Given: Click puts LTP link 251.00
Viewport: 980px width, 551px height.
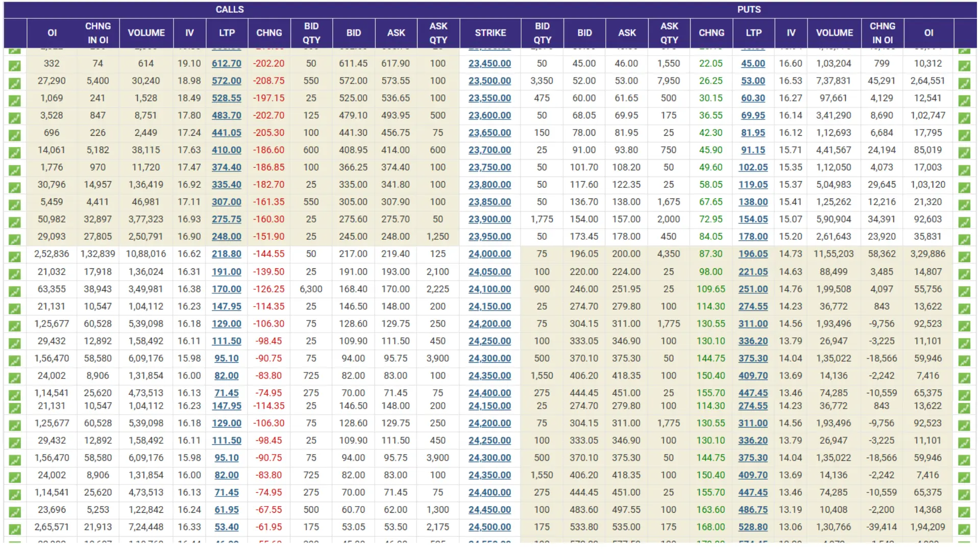Looking at the screenshot, I should tap(753, 289).
